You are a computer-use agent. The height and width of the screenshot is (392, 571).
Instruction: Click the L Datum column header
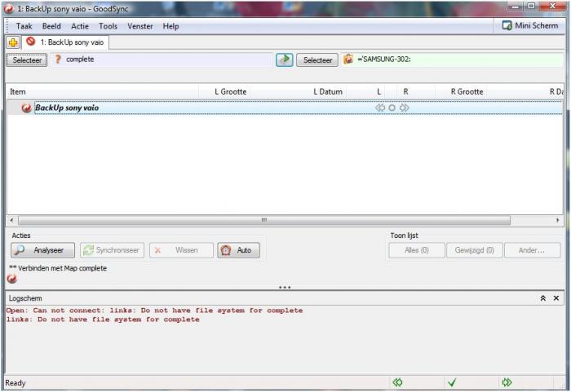tap(299, 92)
